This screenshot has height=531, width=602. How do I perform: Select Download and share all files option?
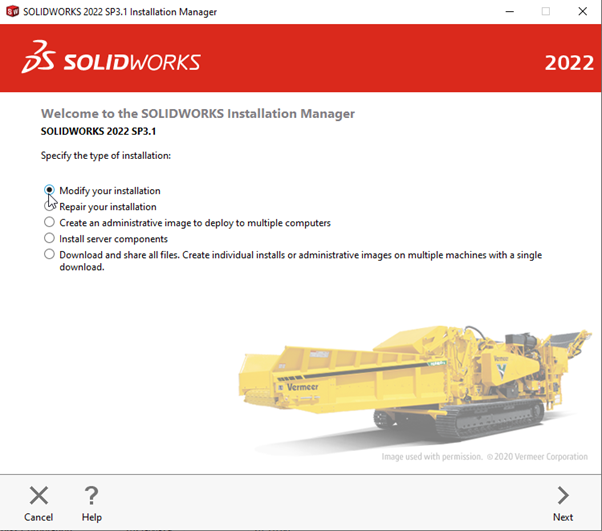[x=50, y=255]
